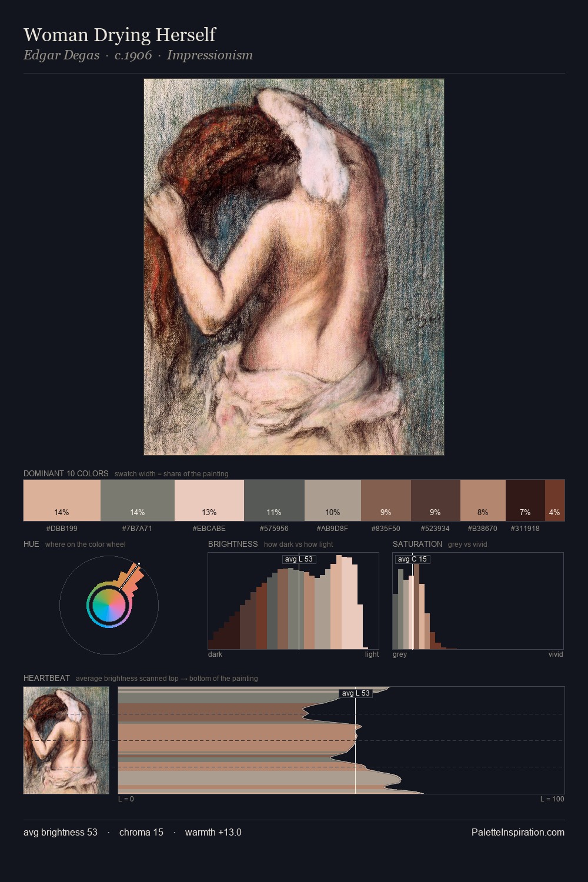Open the PaletteInspiration.com link
588x882 pixels.
pyautogui.click(x=518, y=833)
